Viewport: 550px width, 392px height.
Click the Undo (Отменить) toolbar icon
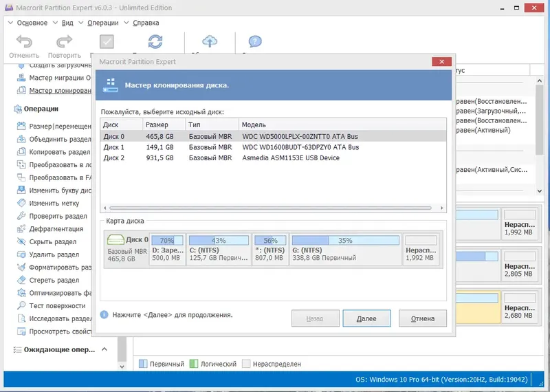24,41
